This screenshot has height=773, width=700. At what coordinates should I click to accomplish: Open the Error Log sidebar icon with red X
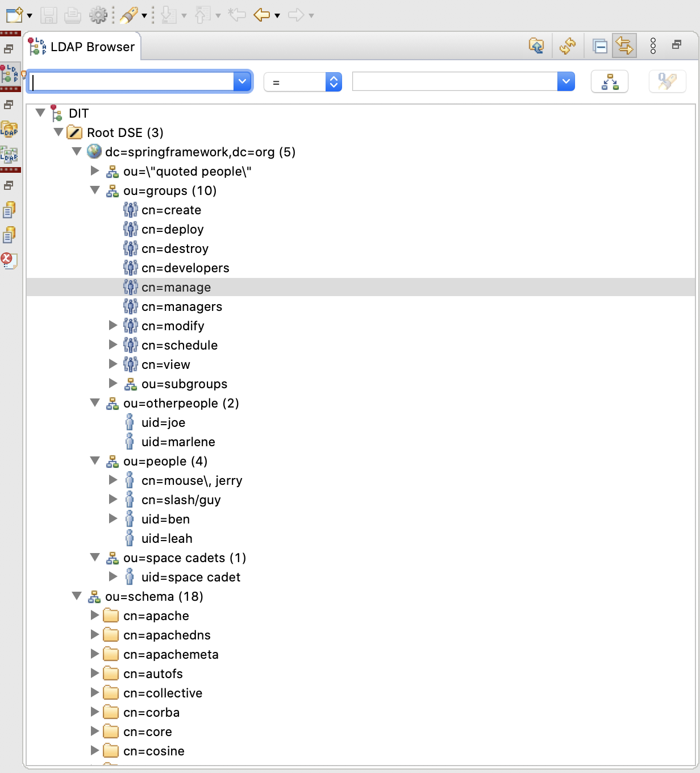[9, 260]
